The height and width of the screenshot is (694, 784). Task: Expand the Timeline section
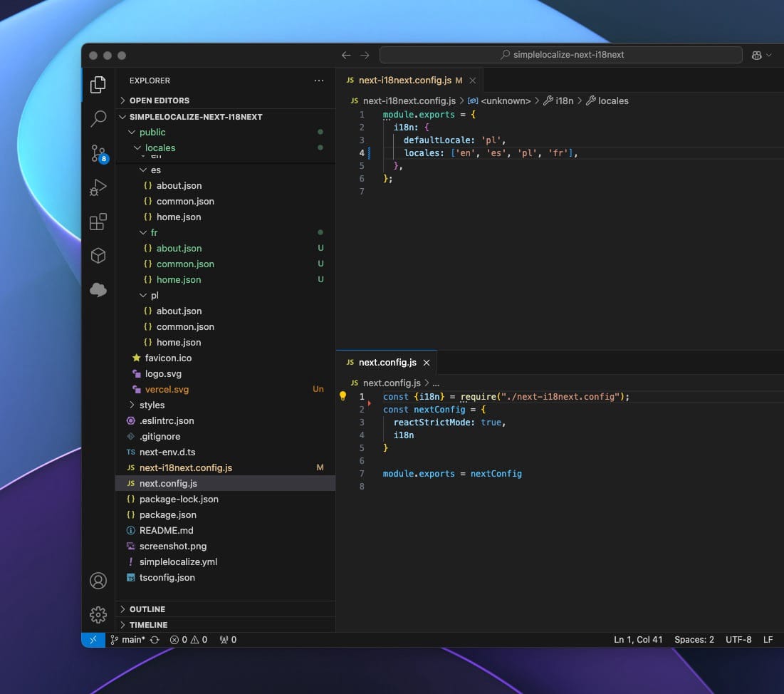[149, 624]
